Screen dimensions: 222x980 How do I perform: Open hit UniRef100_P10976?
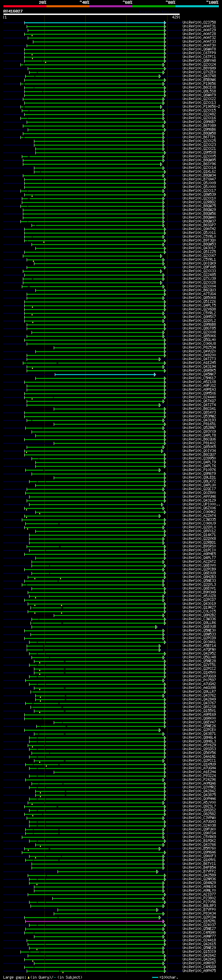[199, 470]
